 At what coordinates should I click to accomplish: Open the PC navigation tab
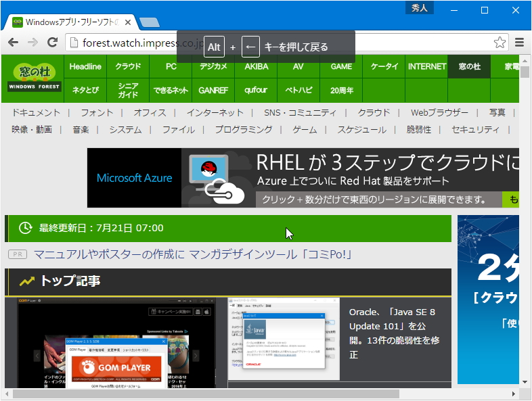point(171,66)
